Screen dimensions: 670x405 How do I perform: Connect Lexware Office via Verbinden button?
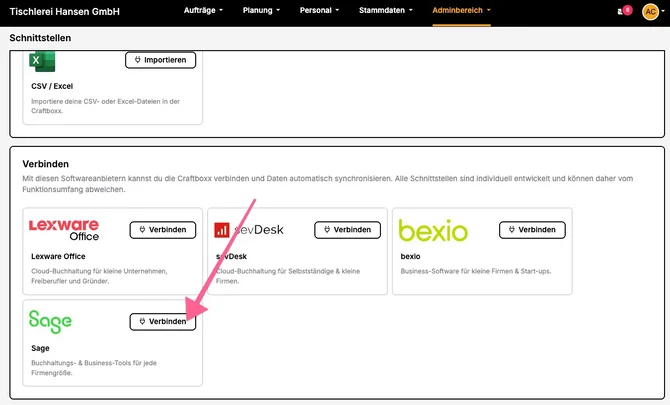[x=163, y=230]
